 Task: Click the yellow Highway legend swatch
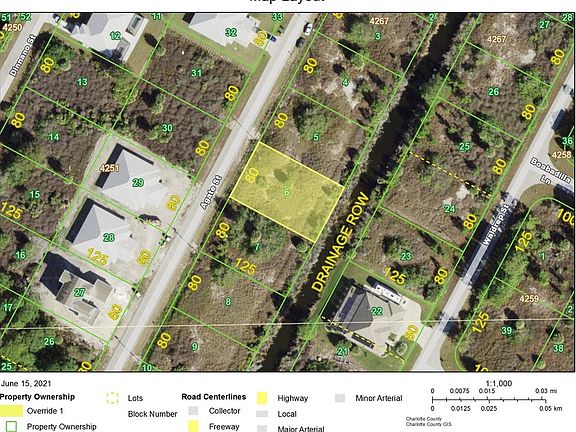pos(262,398)
